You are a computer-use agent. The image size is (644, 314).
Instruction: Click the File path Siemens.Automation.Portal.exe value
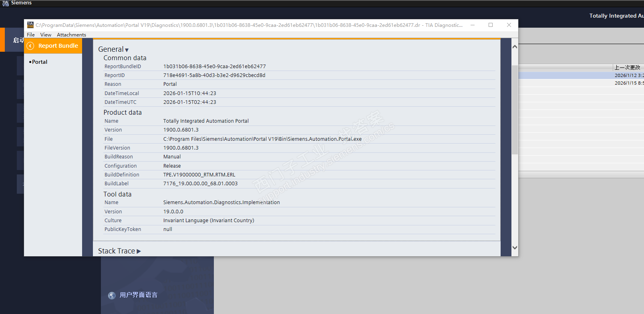coord(262,139)
